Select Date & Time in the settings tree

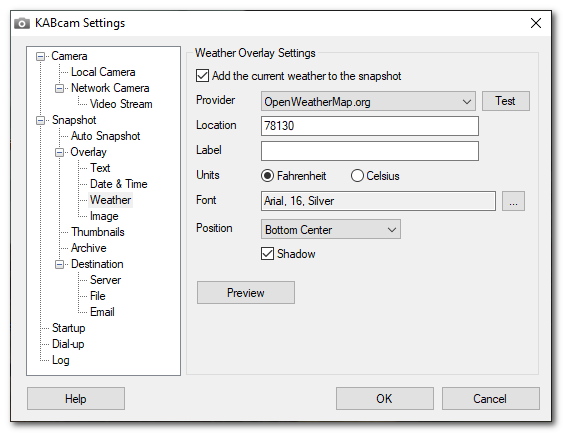pyautogui.click(x=118, y=184)
